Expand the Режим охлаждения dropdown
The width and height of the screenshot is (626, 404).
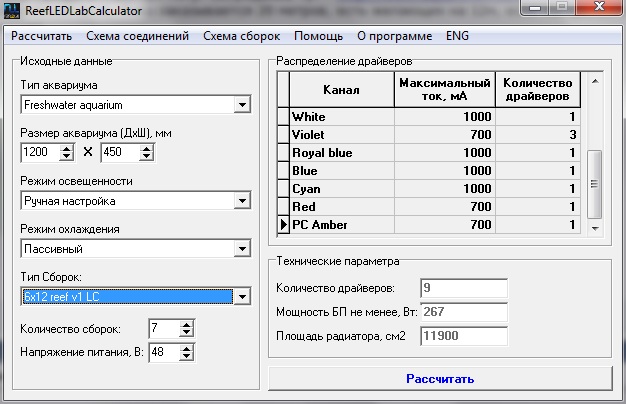coord(242,249)
